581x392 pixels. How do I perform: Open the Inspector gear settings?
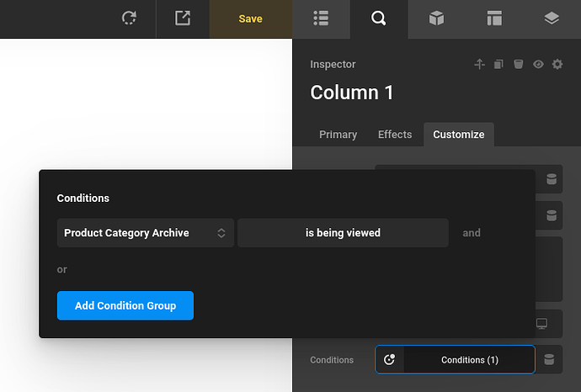557,65
